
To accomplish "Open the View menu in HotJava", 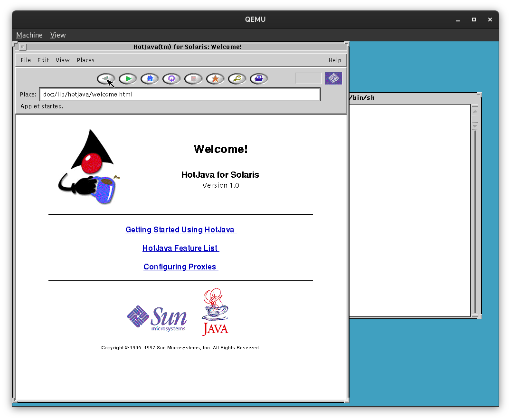I will (x=63, y=60).
